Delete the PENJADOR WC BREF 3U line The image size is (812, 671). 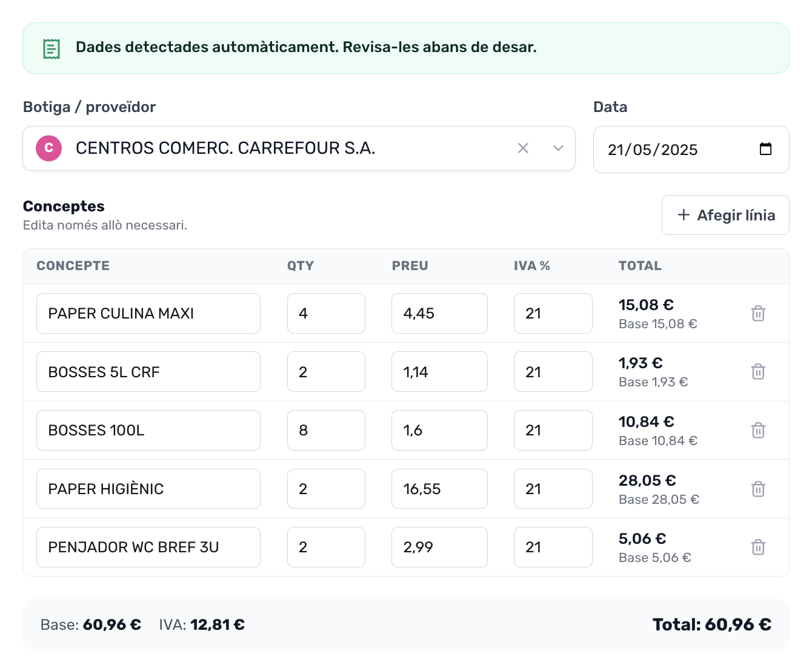pyautogui.click(x=758, y=547)
